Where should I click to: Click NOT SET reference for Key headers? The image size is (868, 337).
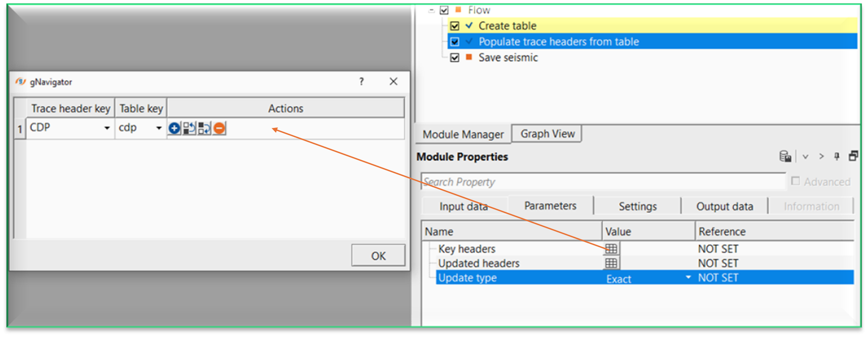click(x=718, y=249)
